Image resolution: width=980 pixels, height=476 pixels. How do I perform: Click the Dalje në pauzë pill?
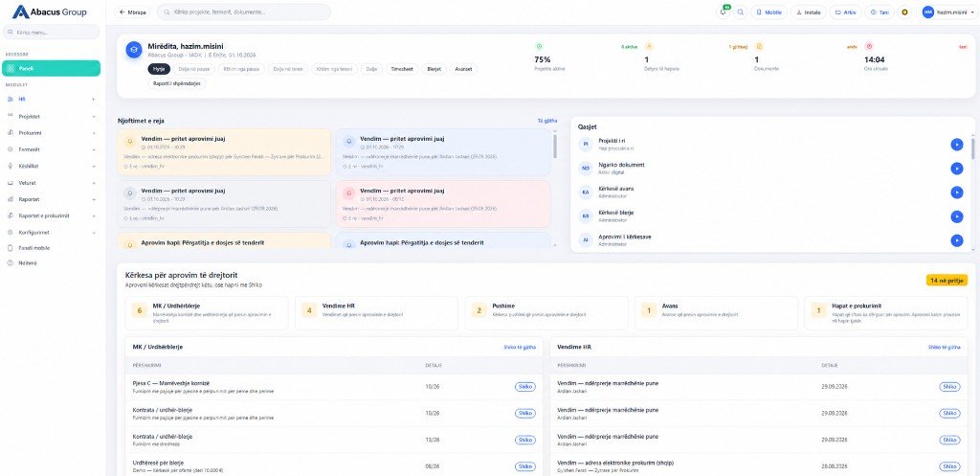click(193, 69)
